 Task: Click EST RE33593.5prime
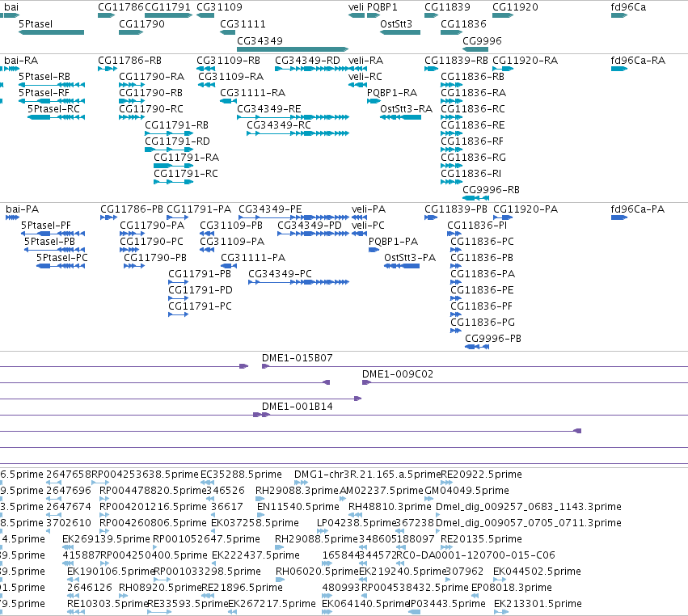click(x=159, y=612)
